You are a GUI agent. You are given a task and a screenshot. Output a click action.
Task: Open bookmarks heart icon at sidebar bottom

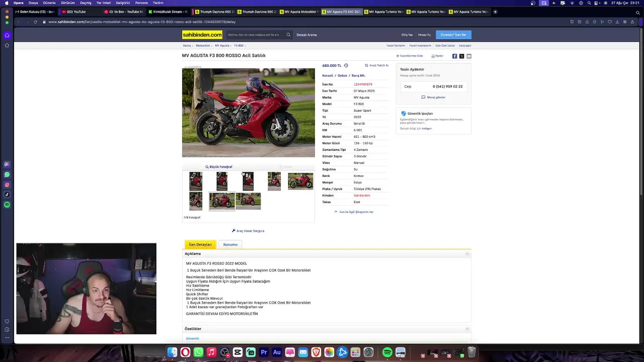point(7,321)
